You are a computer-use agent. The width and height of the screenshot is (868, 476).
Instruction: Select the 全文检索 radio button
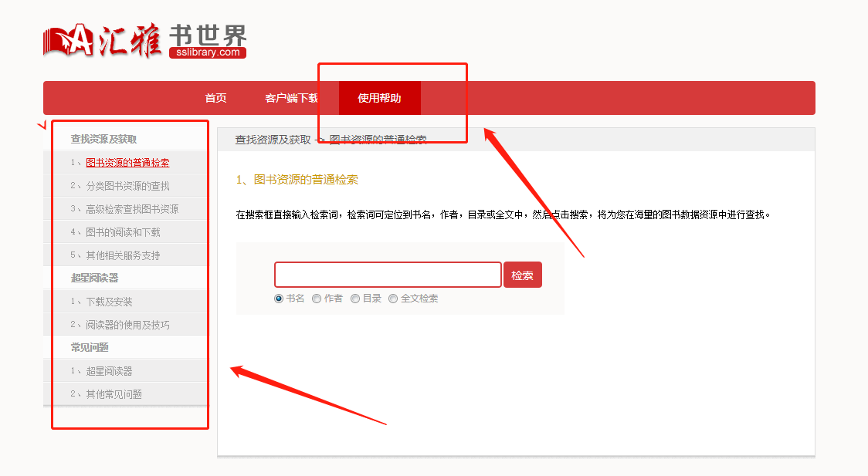pos(393,299)
